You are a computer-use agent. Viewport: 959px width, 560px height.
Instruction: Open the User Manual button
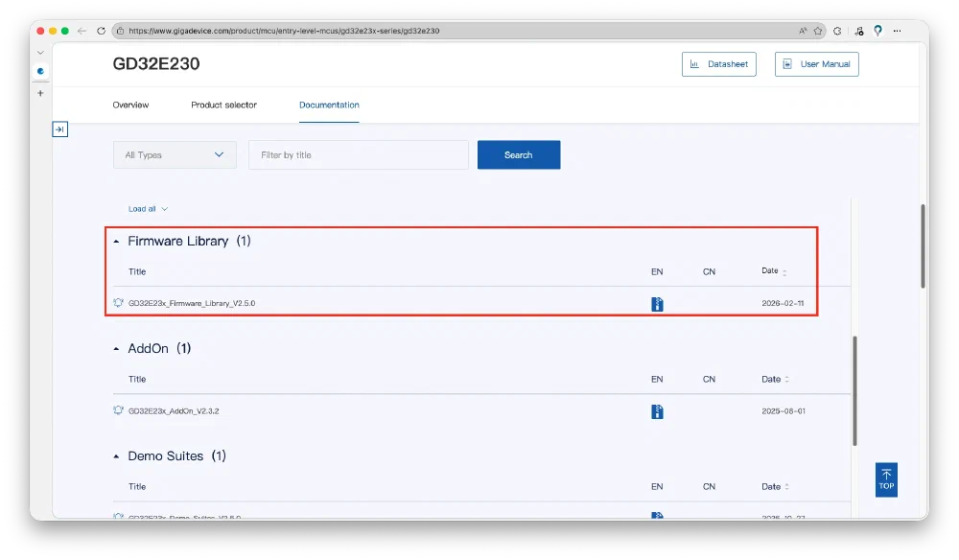point(816,64)
